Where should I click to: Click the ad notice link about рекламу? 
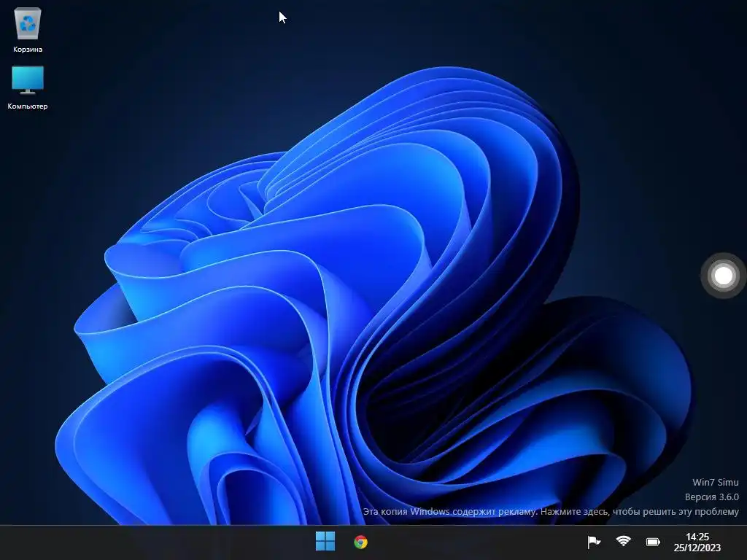tap(551, 511)
